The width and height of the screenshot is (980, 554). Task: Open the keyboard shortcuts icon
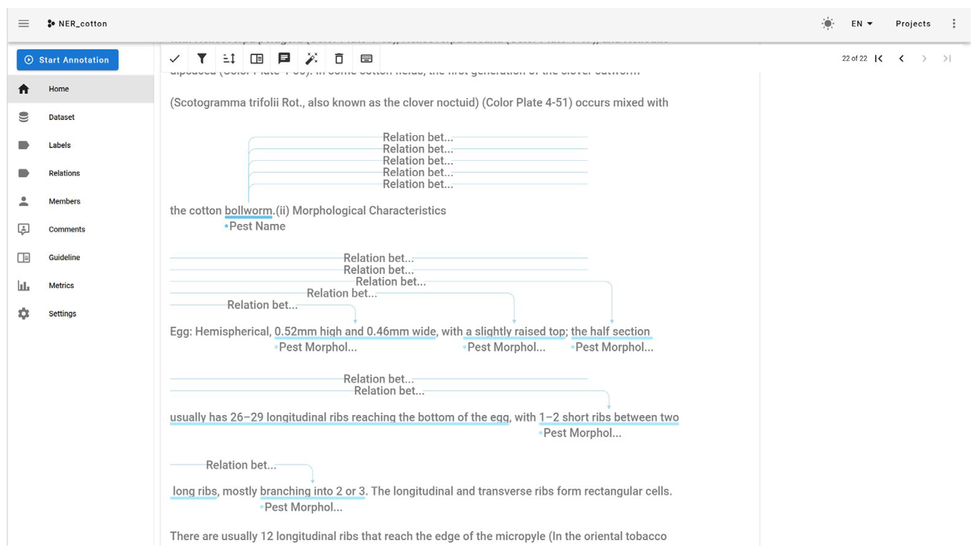click(x=366, y=59)
